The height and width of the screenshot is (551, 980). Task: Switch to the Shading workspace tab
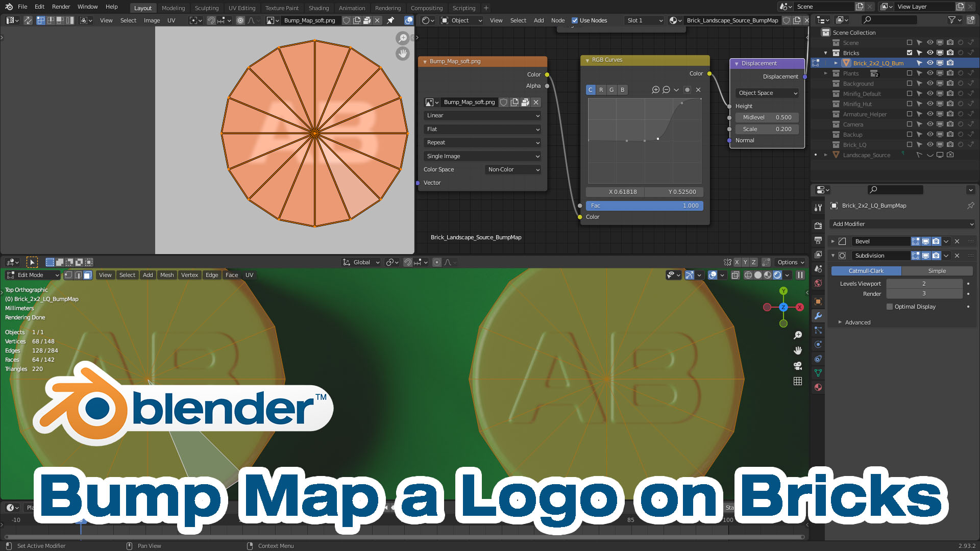click(318, 8)
